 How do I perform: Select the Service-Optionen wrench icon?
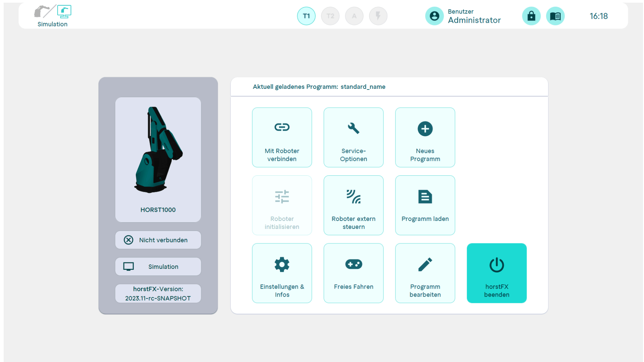click(353, 128)
